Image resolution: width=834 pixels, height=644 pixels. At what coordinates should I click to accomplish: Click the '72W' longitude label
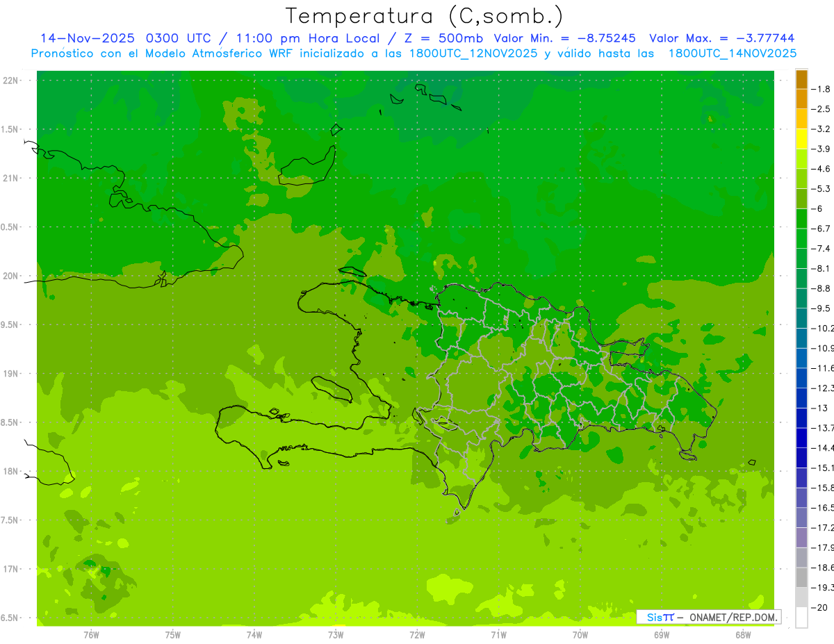coord(417,634)
